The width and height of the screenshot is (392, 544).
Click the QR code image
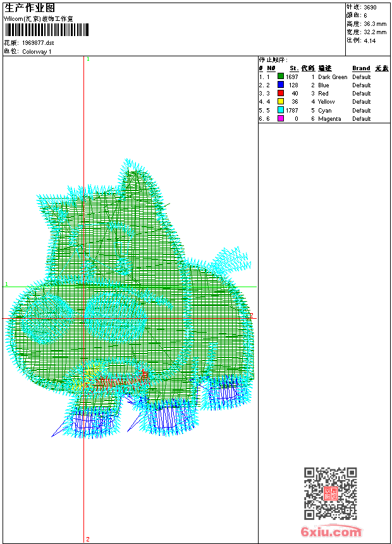330,493
